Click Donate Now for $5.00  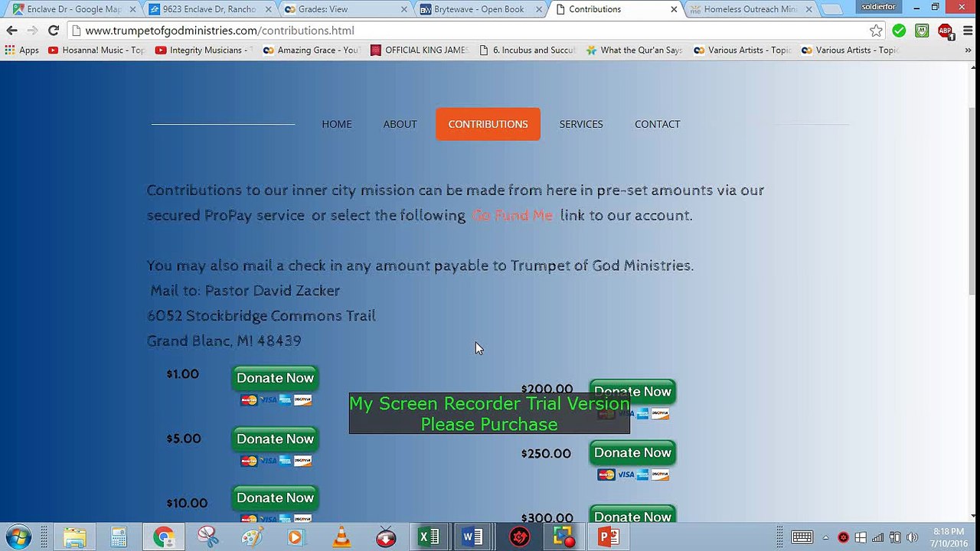click(x=276, y=439)
